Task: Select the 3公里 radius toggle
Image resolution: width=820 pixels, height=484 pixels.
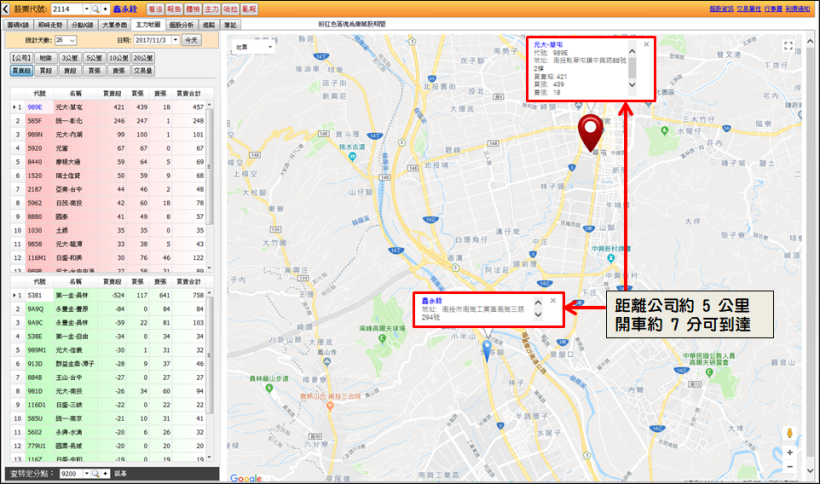Action: coord(70,58)
